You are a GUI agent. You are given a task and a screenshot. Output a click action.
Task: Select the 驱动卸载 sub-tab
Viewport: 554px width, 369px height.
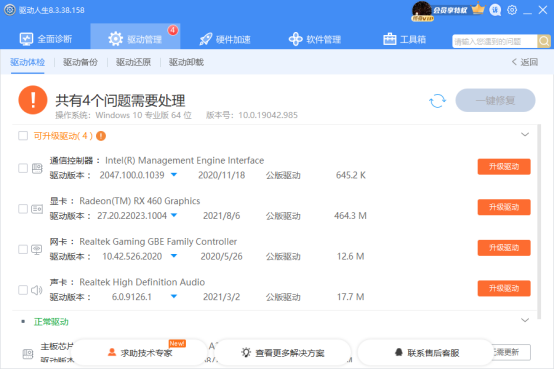pyautogui.click(x=186, y=62)
